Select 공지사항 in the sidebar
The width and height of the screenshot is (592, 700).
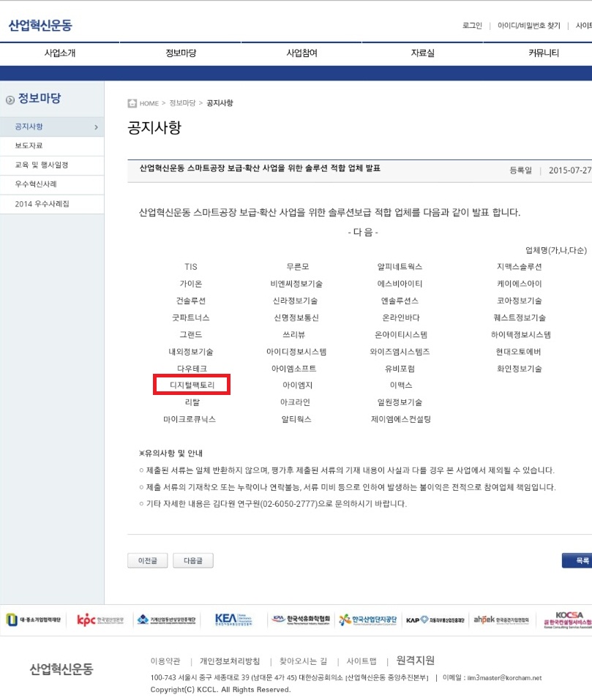click(x=52, y=127)
